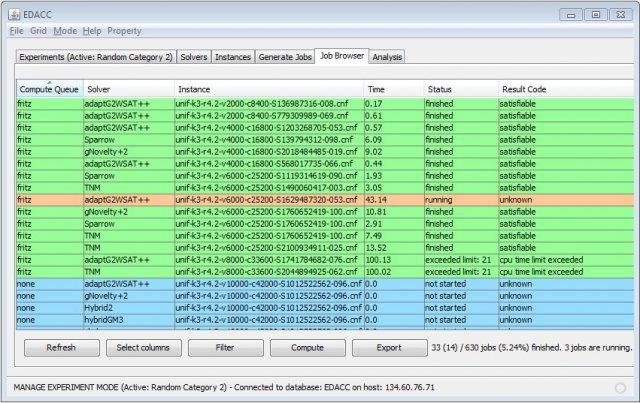
Task: Open the File menu
Action: 16,31
